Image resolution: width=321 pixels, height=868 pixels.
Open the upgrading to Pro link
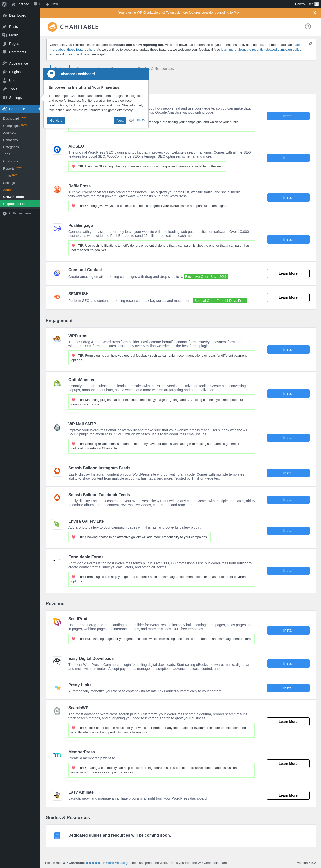(227, 13)
